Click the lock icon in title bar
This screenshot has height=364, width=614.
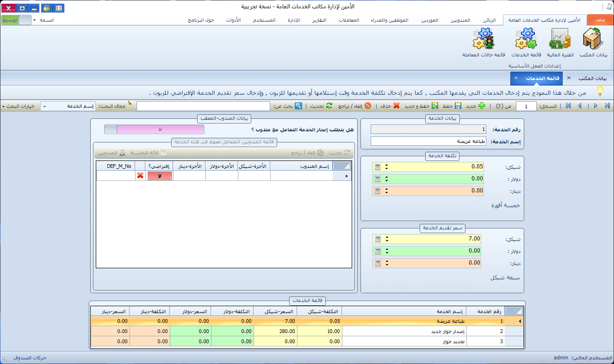click(46, 8)
